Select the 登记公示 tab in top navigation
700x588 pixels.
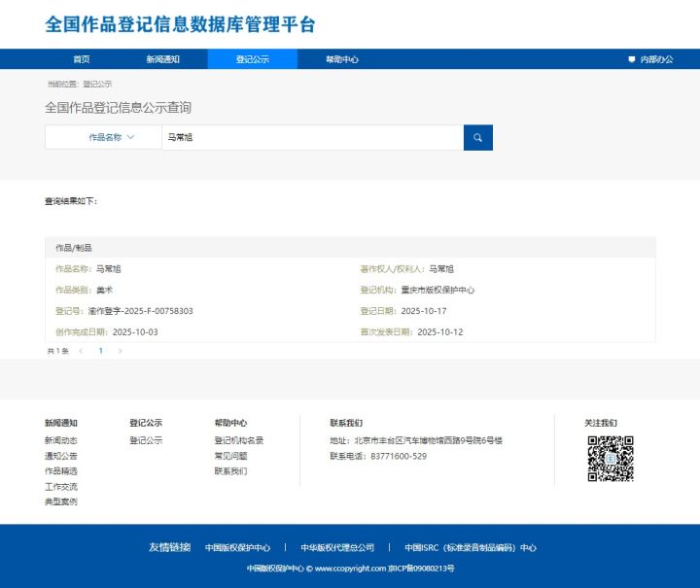click(252, 59)
